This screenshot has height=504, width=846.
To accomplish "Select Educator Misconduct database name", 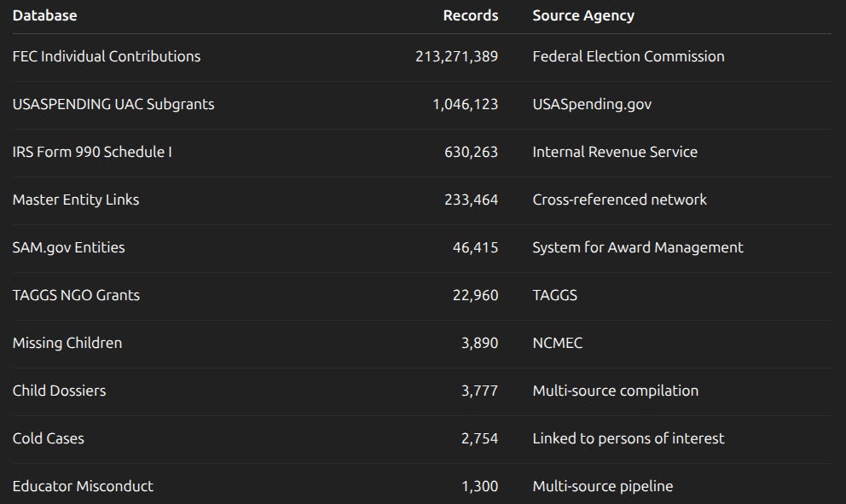I will point(83,486).
